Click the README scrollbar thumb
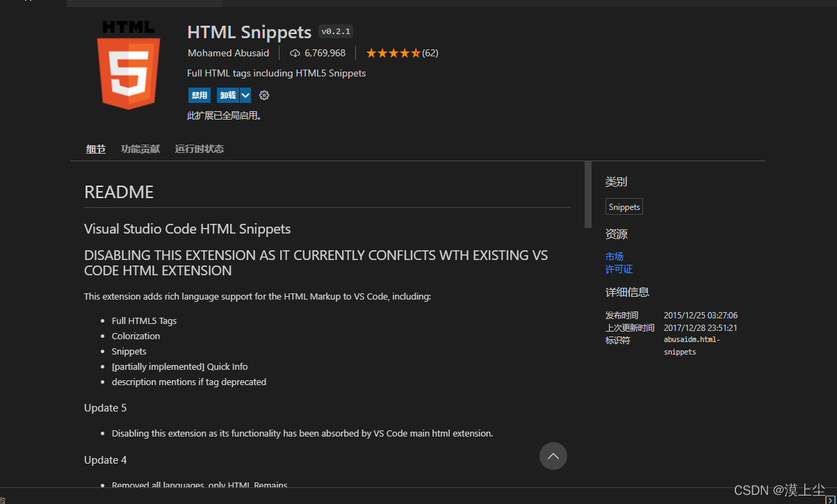The image size is (837, 504). [x=588, y=195]
